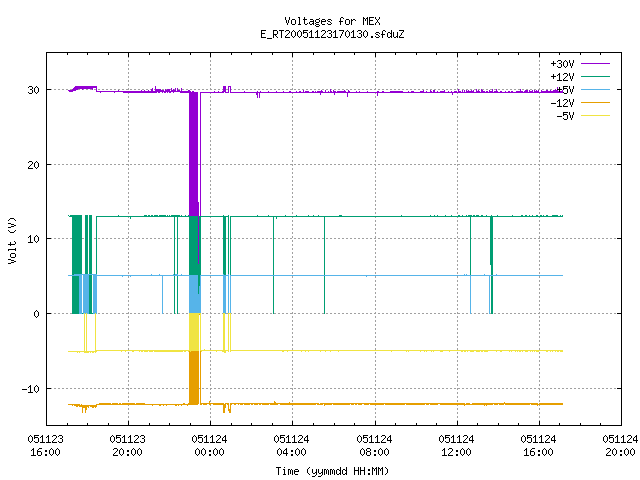Click the x-axis tick '051124 16:00'
The width and height of the screenshot is (640, 480).
538,446
